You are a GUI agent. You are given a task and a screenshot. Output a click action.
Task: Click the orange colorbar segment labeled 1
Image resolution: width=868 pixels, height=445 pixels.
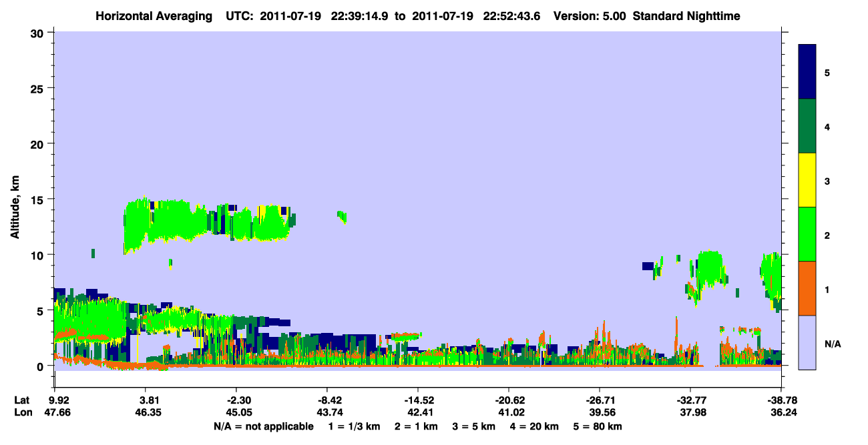pos(807,288)
